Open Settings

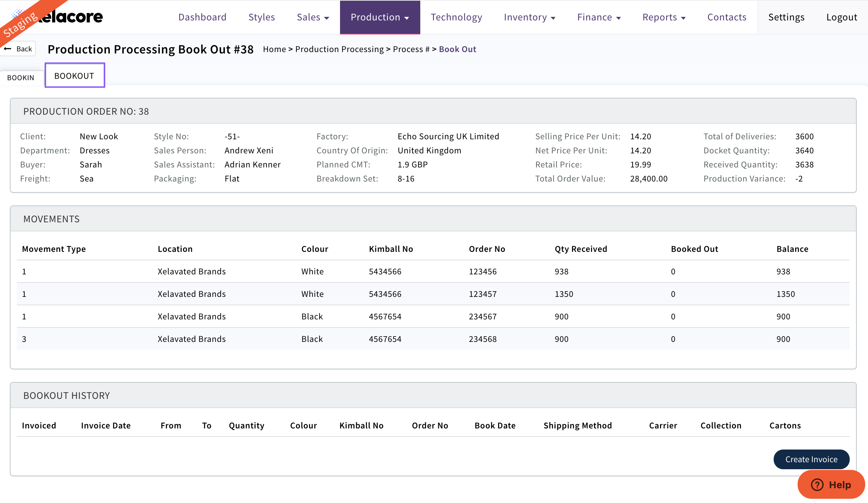(786, 17)
